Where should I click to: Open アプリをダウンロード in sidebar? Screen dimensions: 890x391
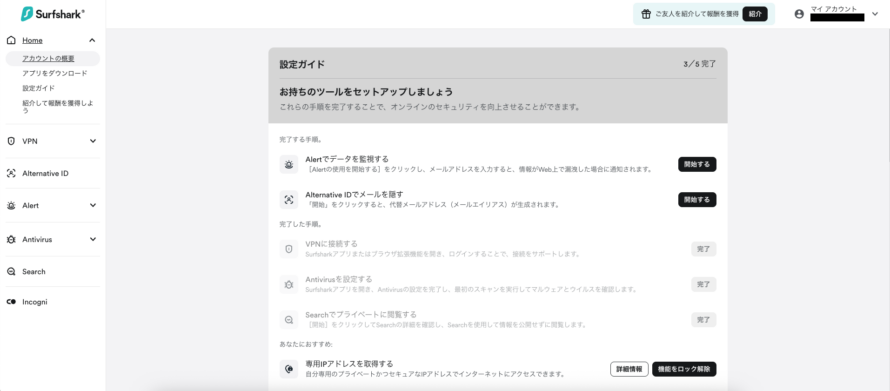(x=54, y=73)
